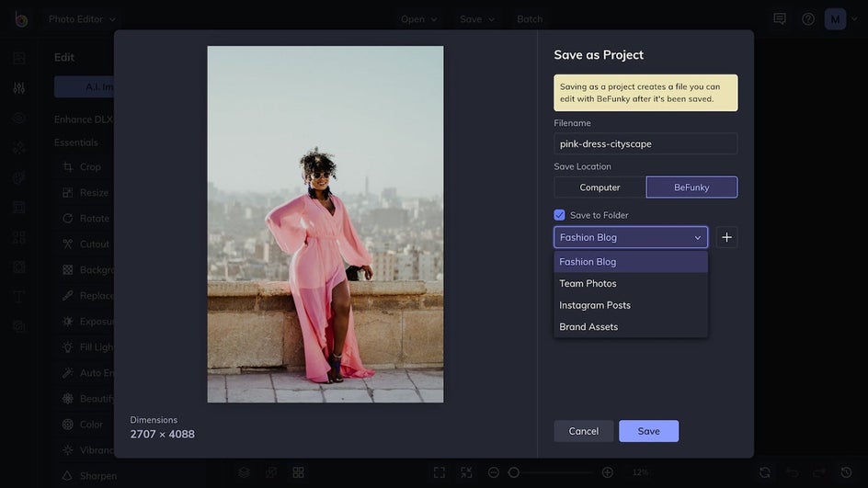Viewport: 868px width, 488px height.
Task: Click the plus icon to add a new folder
Action: [x=726, y=237]
